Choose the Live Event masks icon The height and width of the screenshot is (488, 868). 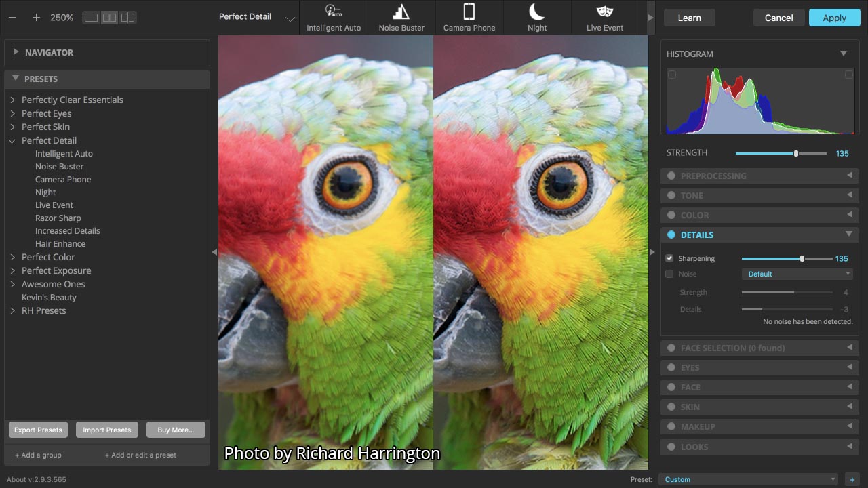click(x=605, y=12)
